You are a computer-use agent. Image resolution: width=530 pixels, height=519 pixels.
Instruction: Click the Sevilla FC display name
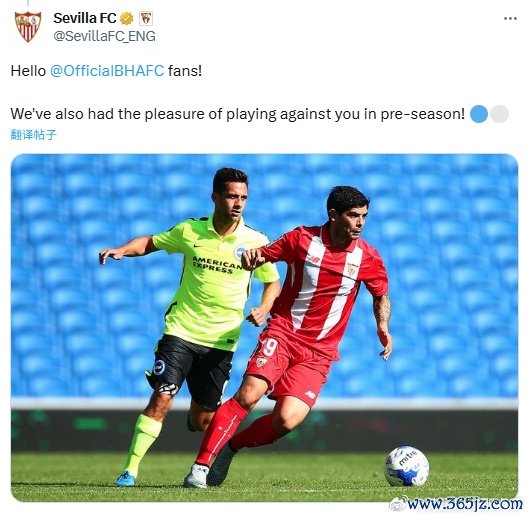tap(85, 18)
